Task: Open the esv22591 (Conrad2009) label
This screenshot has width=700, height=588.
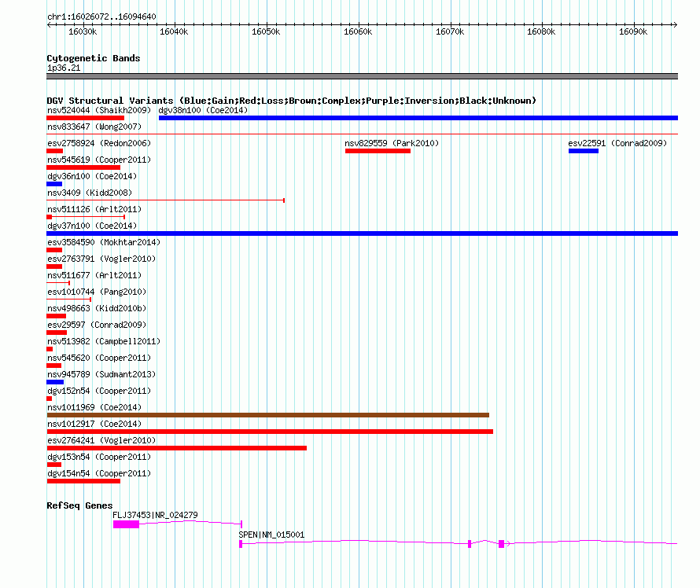Action: 617,143
